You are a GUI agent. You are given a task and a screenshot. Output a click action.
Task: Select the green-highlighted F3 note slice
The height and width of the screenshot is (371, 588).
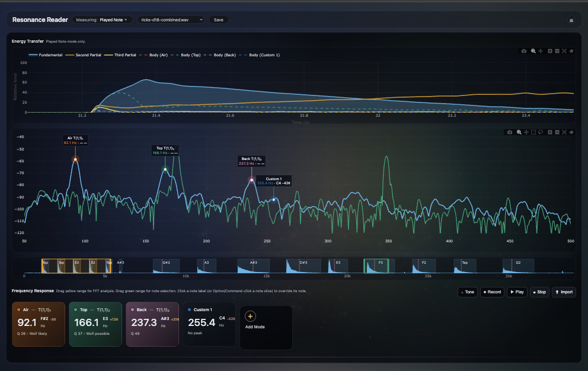click(x=376, y=266)
